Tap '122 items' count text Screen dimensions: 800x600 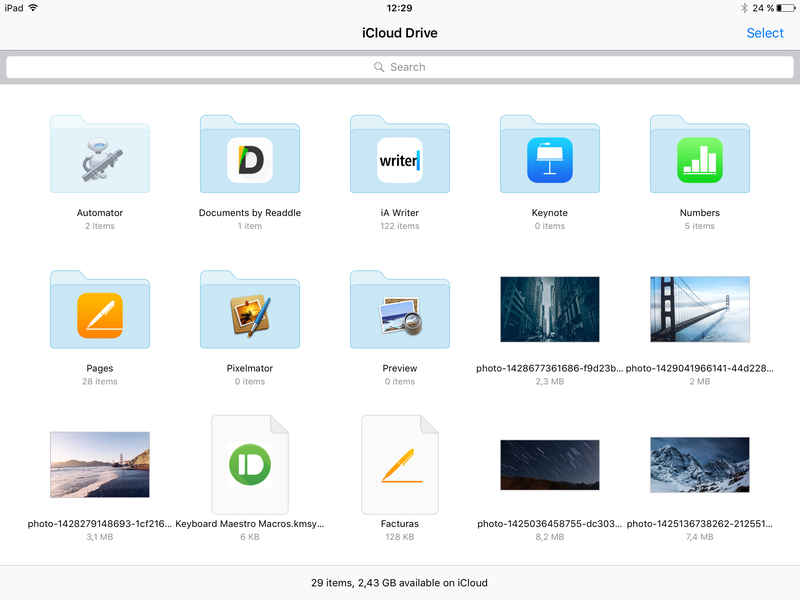[400, 226]
